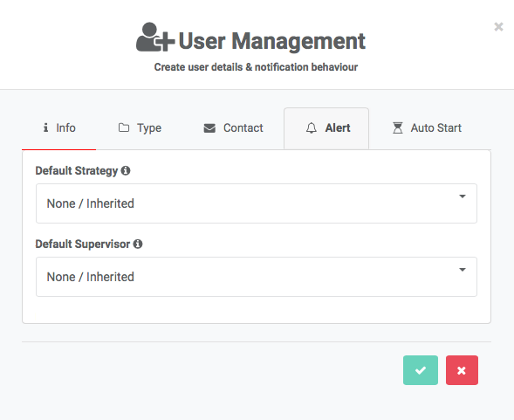This screenshot has height=420, width=514.
Task: Open the Info tab
Action: 59,128
